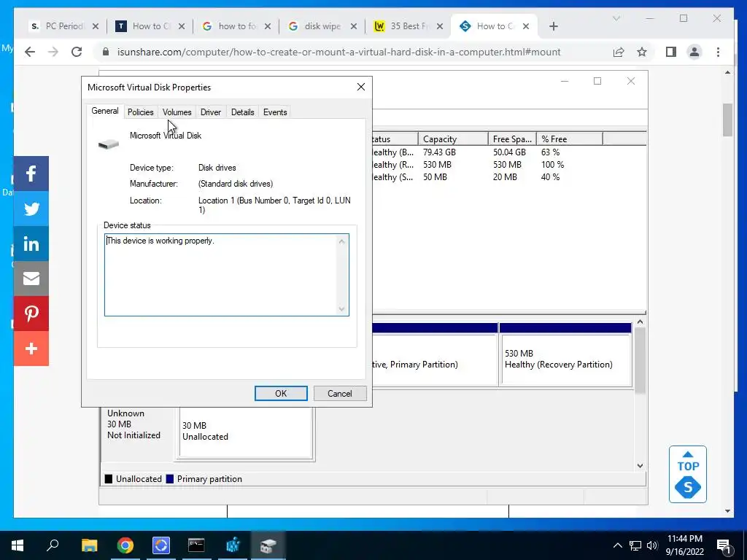Image resolution: width=747 pixels, height=560 pixels.
Task: Cancel the disk properties dialog
Action: [x=340, y=393]
